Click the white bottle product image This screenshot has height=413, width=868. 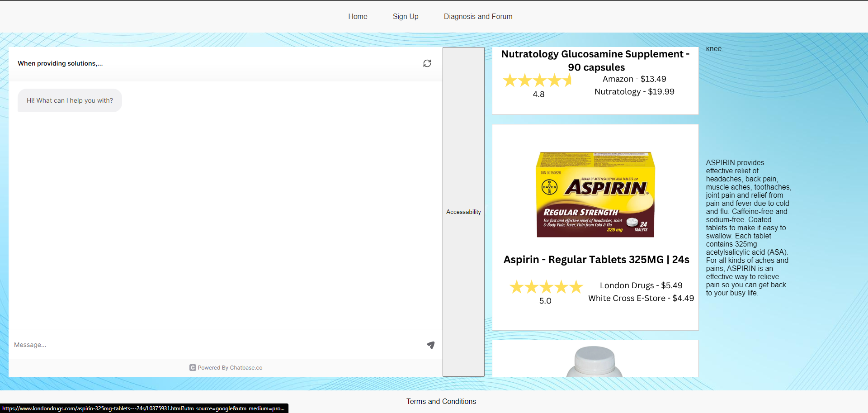point(594,361)
